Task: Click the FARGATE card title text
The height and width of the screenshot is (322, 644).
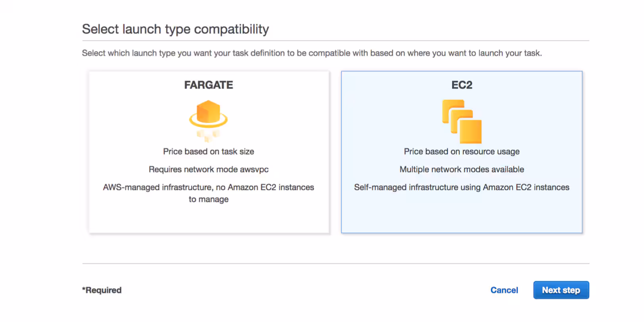Action: click(x=208, y=85)
